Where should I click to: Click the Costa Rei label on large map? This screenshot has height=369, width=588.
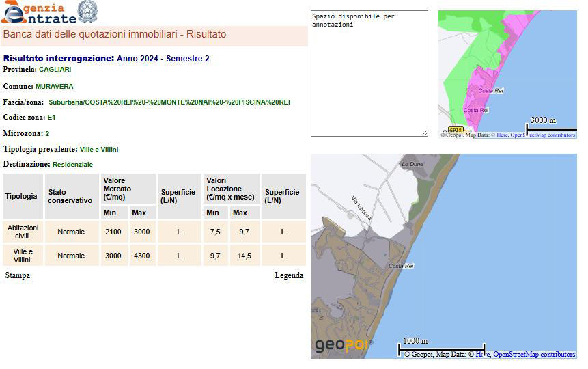coord(402,266)
